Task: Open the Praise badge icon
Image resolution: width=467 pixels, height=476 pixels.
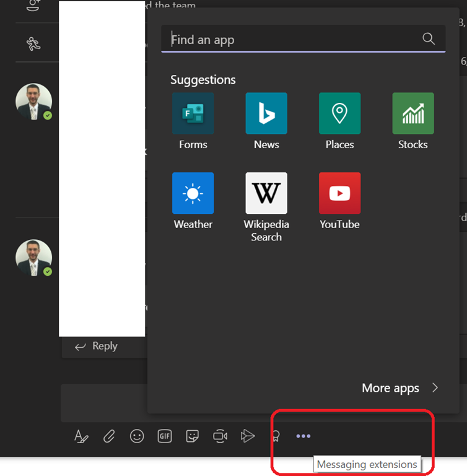Action: [276, 436]
